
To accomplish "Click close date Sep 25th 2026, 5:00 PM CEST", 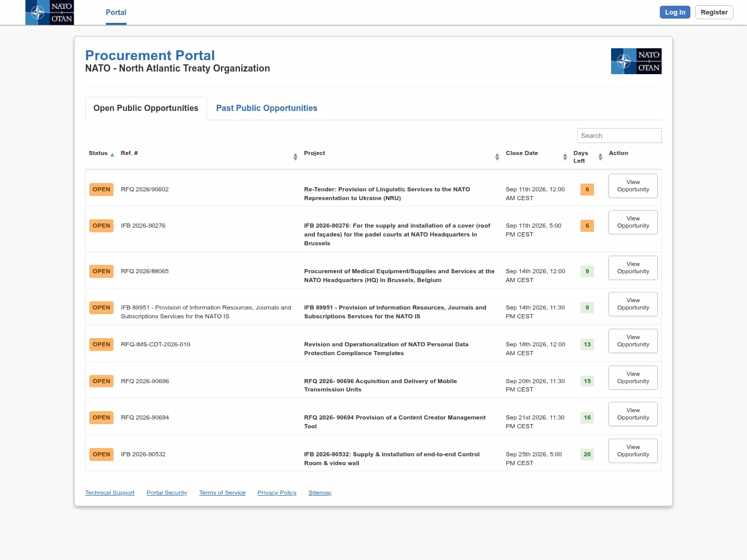I will (534, 458).
